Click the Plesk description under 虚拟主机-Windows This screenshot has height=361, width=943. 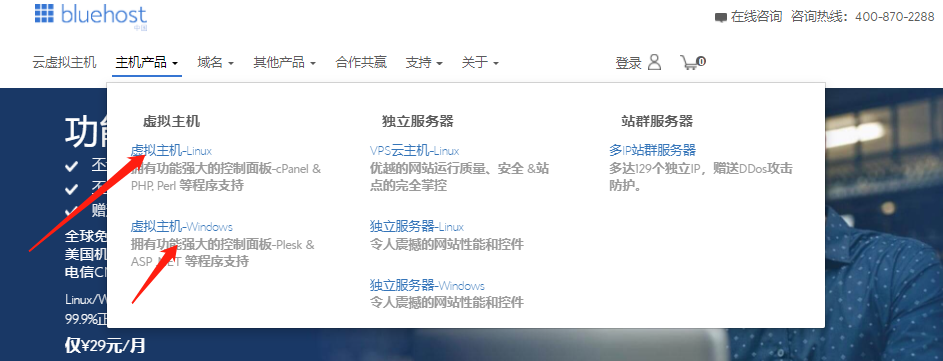(x=223, y=253)
